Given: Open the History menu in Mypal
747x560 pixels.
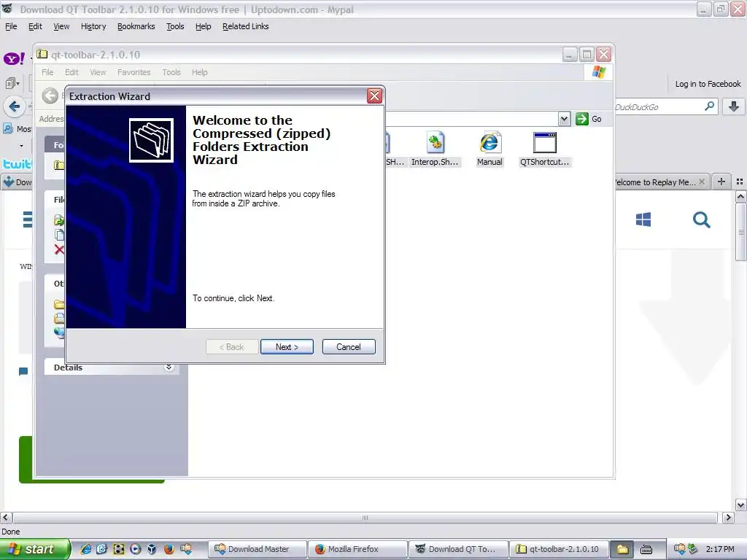Looking at the screenshot, I should click(93, 26).
